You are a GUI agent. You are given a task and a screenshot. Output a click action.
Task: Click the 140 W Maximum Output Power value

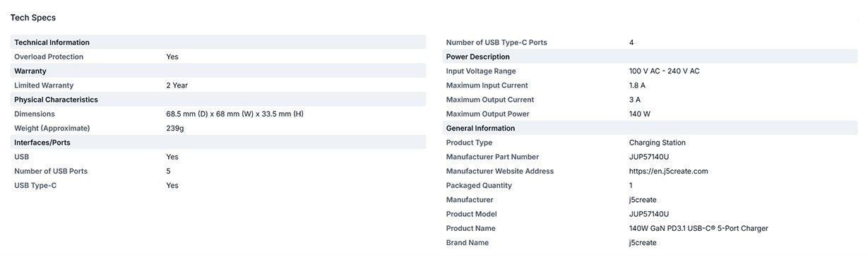[x=640, y=114]
